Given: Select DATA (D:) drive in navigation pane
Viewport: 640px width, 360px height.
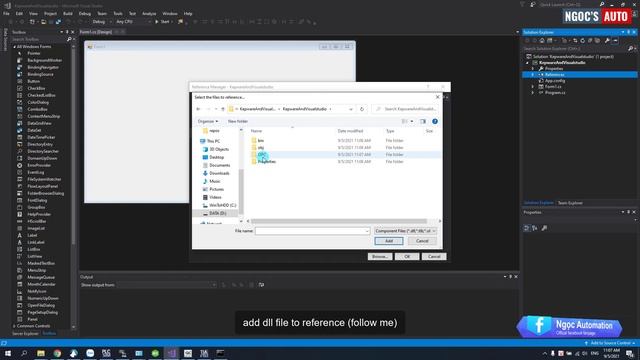Looking at the screenshot, I should pyautogui.click(x=217, y=213).
